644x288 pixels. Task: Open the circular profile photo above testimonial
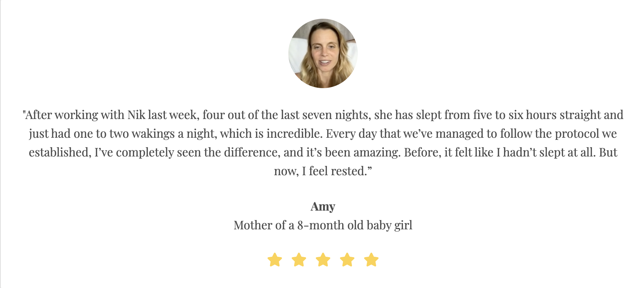[323, 53]
